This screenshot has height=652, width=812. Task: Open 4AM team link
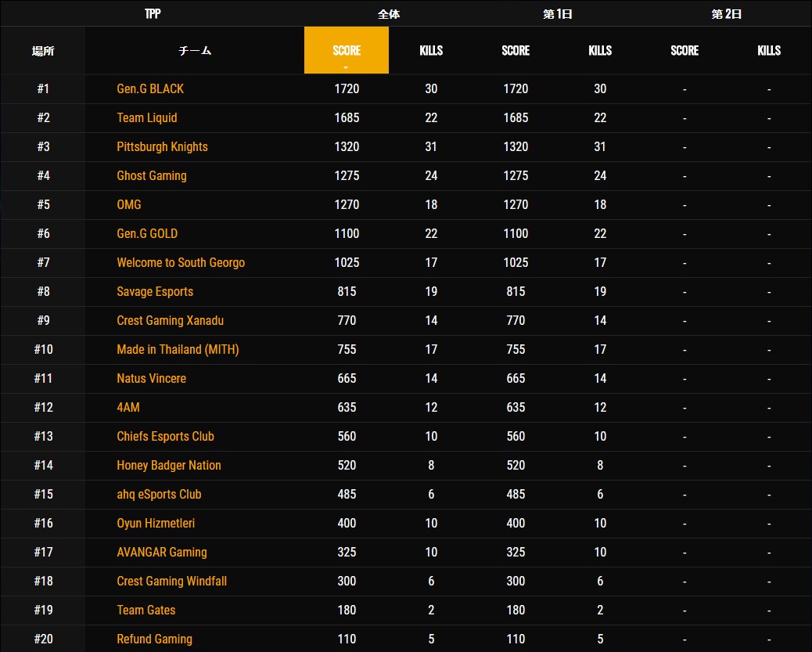[128, 407]
